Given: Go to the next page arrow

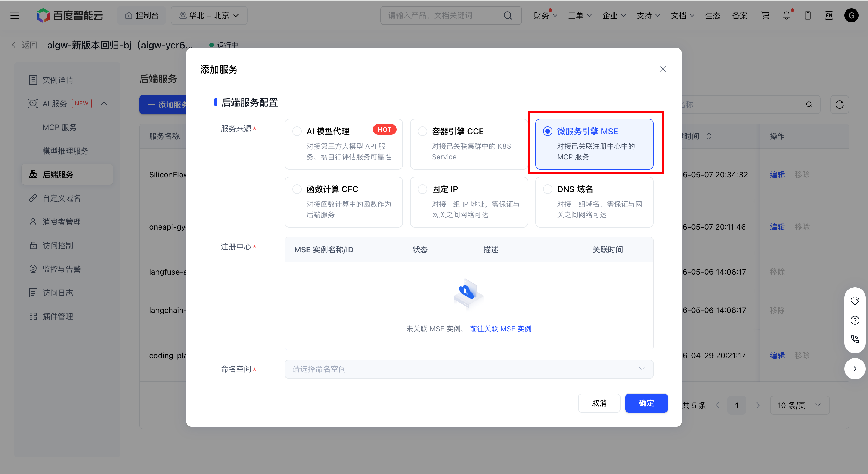Looking at the screenshot, I should (758, 405).
